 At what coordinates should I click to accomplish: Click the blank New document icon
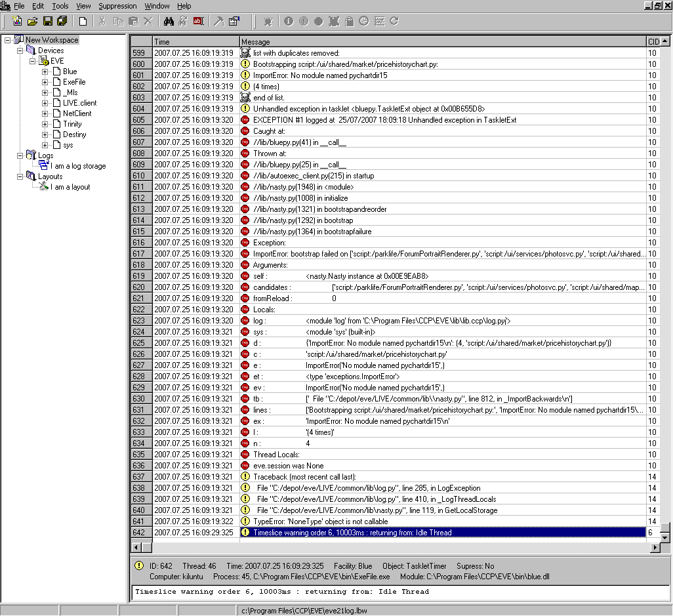point(83,21)
